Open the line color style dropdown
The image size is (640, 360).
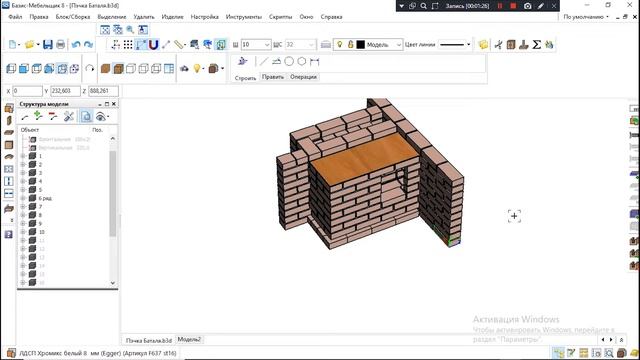[x=468, y=44]
